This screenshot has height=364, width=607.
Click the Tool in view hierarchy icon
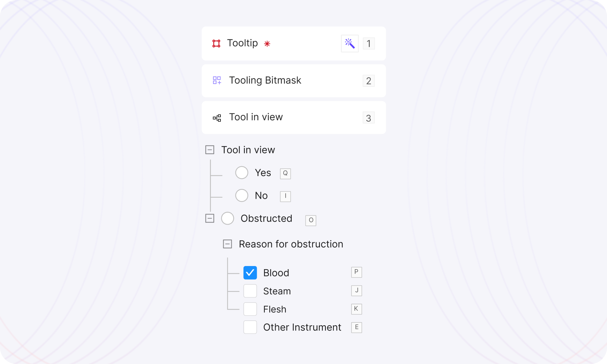217,118
